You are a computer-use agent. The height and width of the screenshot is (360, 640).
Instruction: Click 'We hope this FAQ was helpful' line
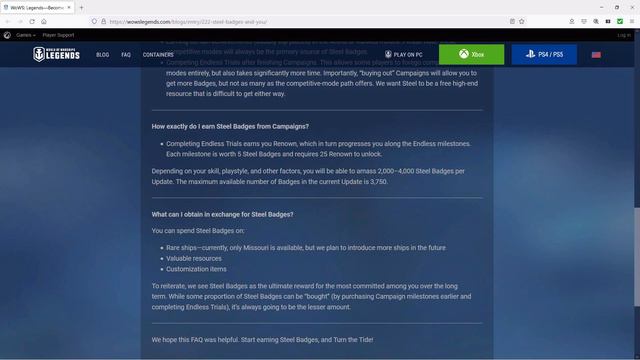tap(262, 340)
